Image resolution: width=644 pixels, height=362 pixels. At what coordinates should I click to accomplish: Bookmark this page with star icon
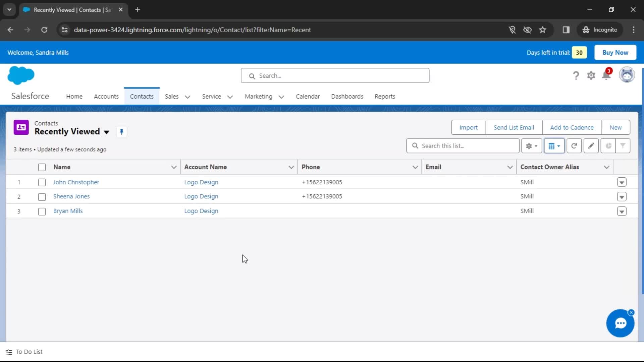click(x=542, y=30)
